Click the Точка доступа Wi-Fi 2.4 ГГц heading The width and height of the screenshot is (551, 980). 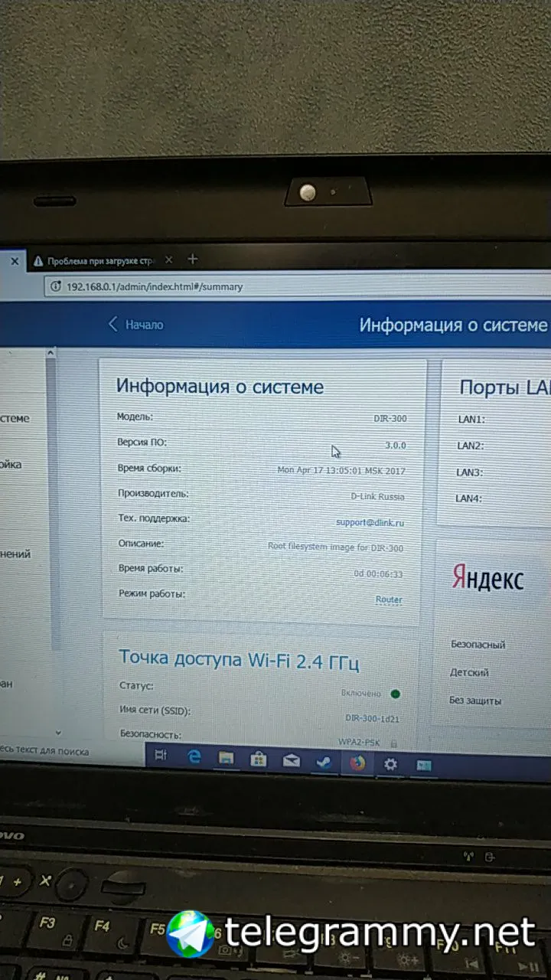click(239, 660)
